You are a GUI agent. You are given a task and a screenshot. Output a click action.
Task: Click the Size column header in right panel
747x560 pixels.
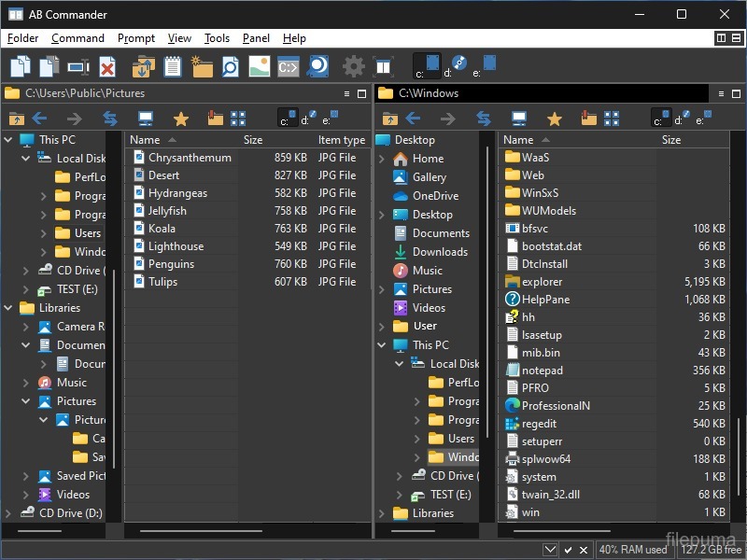click(671, 140)
